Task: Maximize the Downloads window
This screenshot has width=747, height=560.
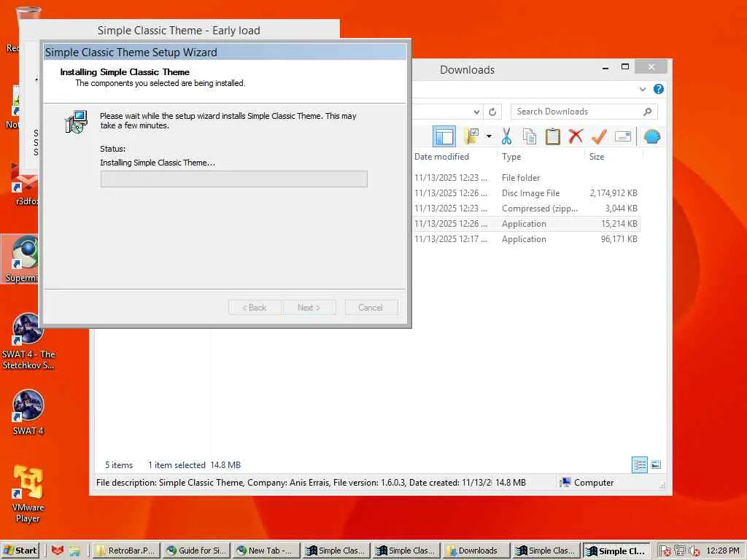Action: (x=625, y=67)
